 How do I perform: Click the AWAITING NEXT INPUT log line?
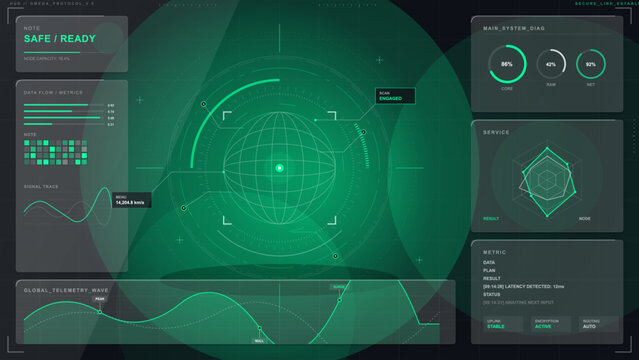point(518,303)
